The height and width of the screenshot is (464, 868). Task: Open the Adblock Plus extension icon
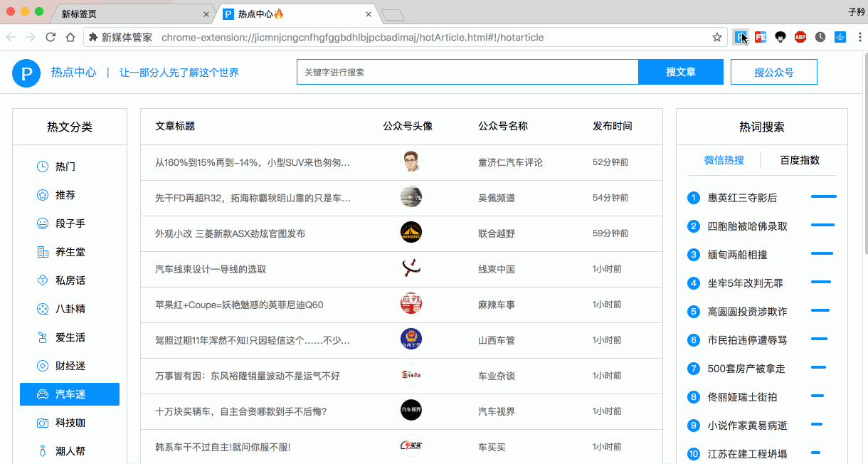pos(800,36)
